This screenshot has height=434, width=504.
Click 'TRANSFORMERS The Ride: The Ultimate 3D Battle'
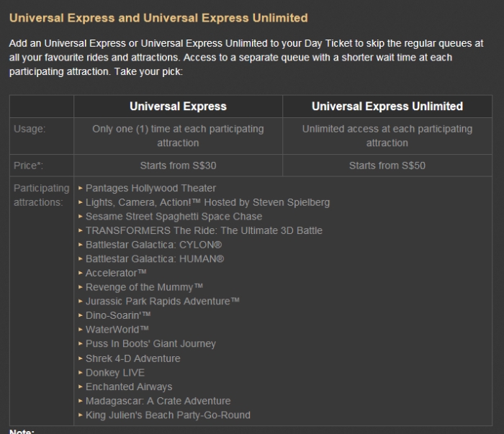204,230
